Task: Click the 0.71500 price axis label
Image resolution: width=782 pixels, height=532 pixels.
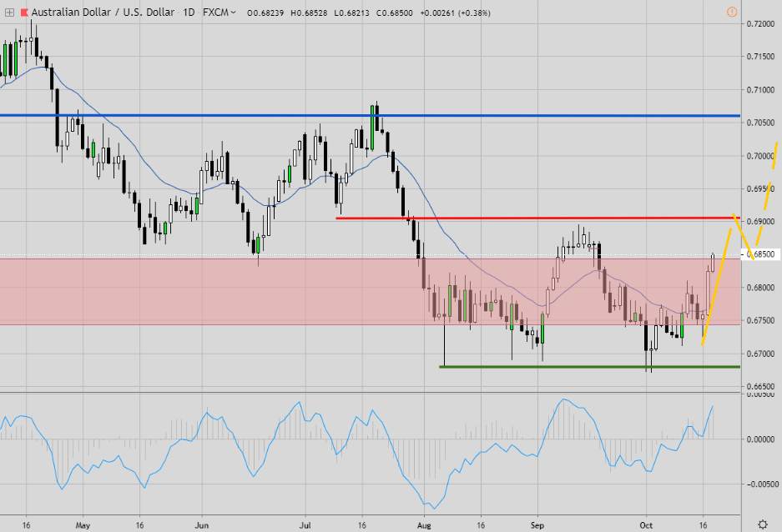Action: coord(760,57)
